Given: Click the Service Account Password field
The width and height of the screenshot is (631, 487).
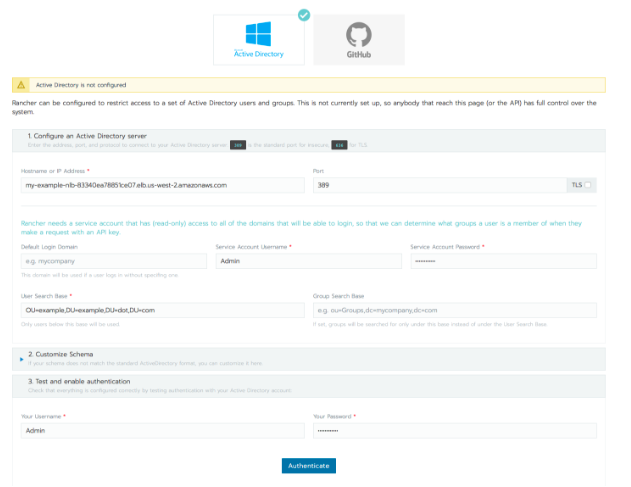Looking at the screenshot, I should (503, 261).
